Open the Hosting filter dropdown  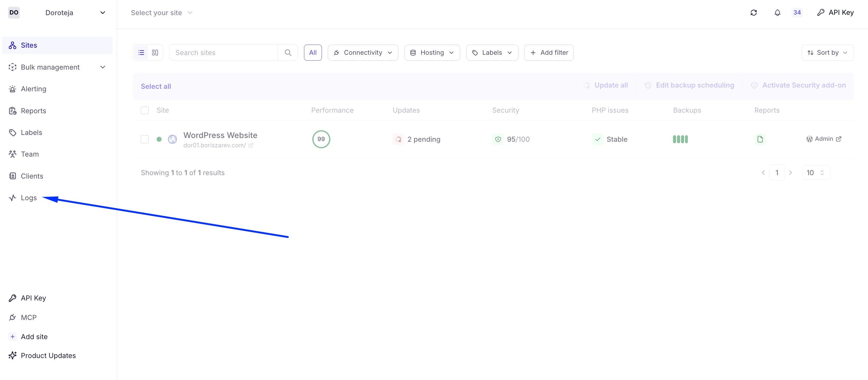coord(432,53)
